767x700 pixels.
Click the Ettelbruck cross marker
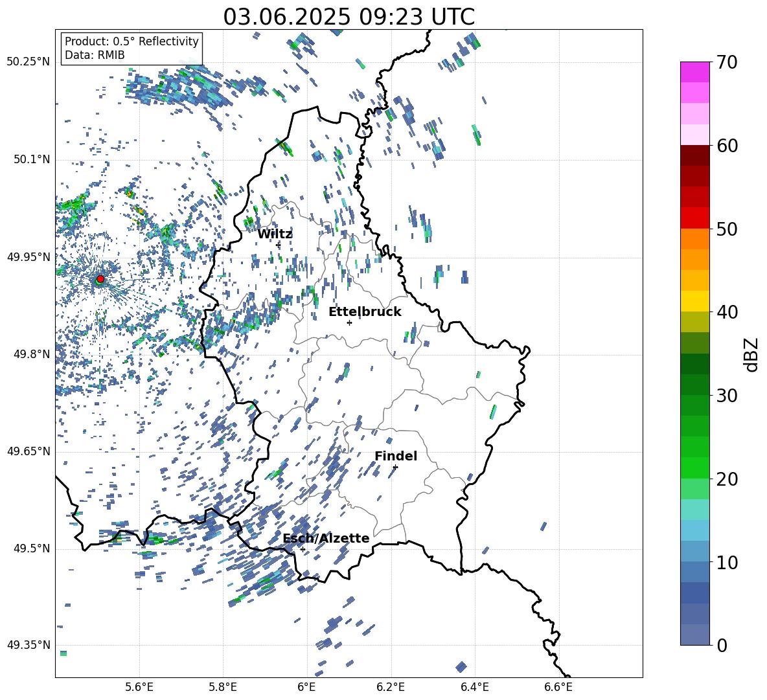tap(349, 322)
